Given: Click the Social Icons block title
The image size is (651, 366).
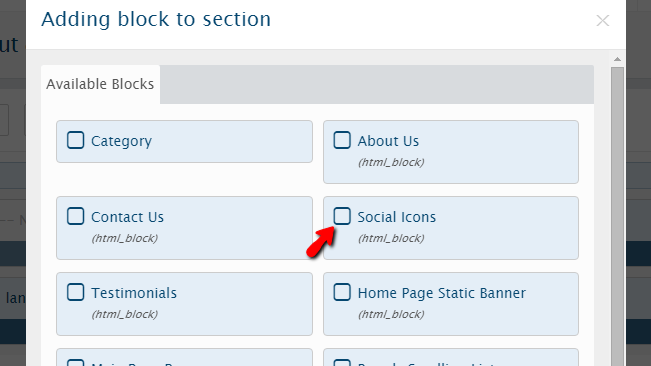Looking at the screenshot, I should pyautogui.click(x=396, y=217).
